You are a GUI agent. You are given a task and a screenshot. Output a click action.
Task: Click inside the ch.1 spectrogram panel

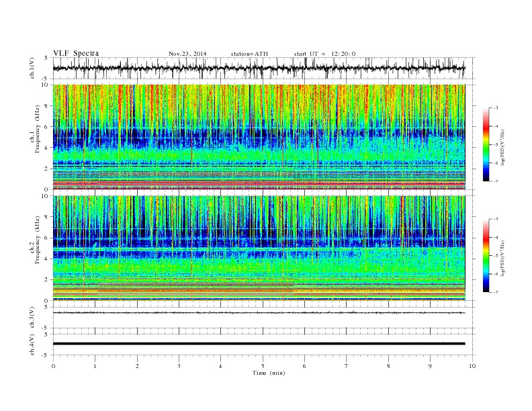coord(259,137)
